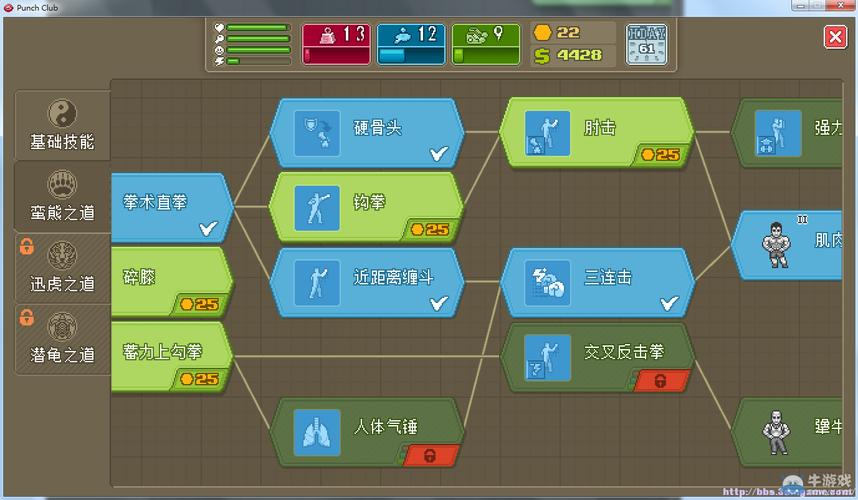Screen dimensions: 858x500
Task: Click the yin-yang icon for basic skills
Action: click(62, 113)
